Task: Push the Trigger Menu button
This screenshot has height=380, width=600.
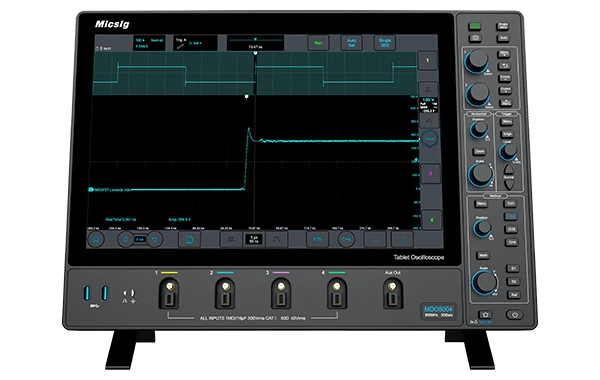Action: pyautogui.click(x=507, y=122)
